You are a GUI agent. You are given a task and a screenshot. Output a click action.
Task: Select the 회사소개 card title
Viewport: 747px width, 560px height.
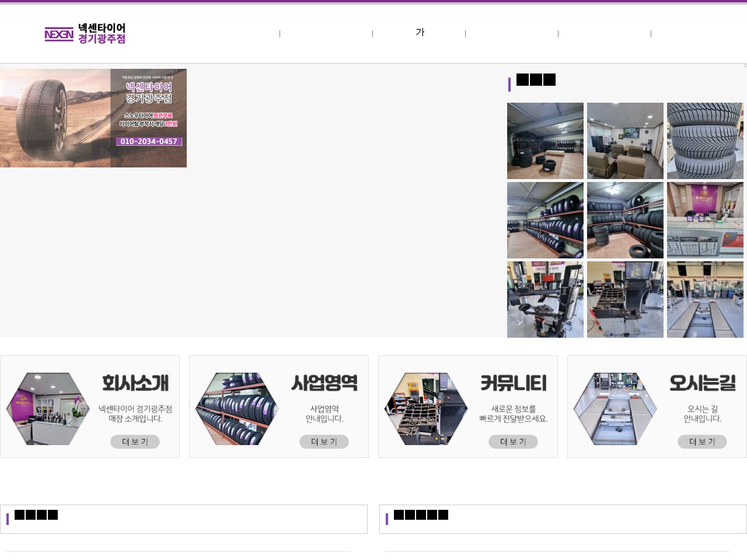(135, 383)
